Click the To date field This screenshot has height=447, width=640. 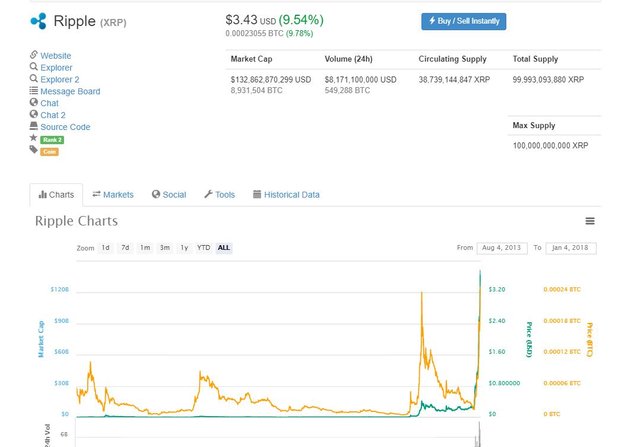coord(571,247)
